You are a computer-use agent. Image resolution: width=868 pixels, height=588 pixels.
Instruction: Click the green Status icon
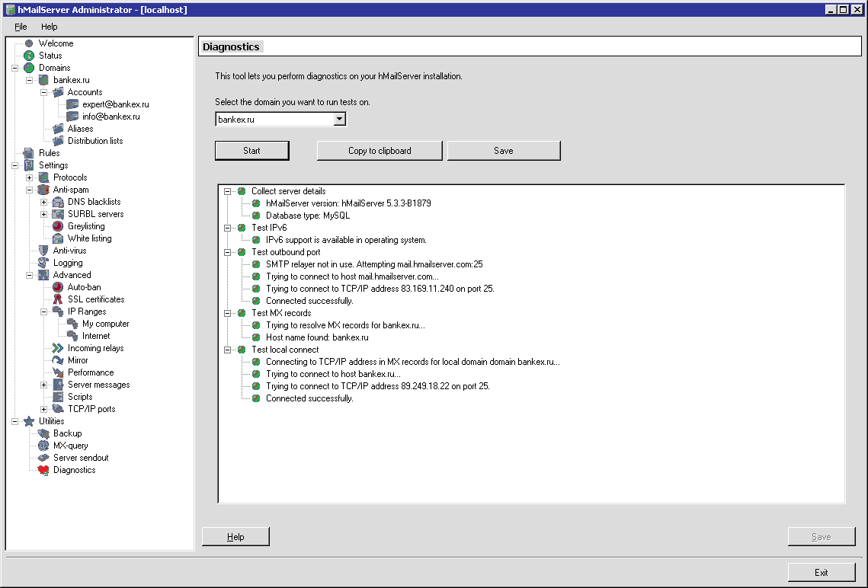[x=29, y=56]
